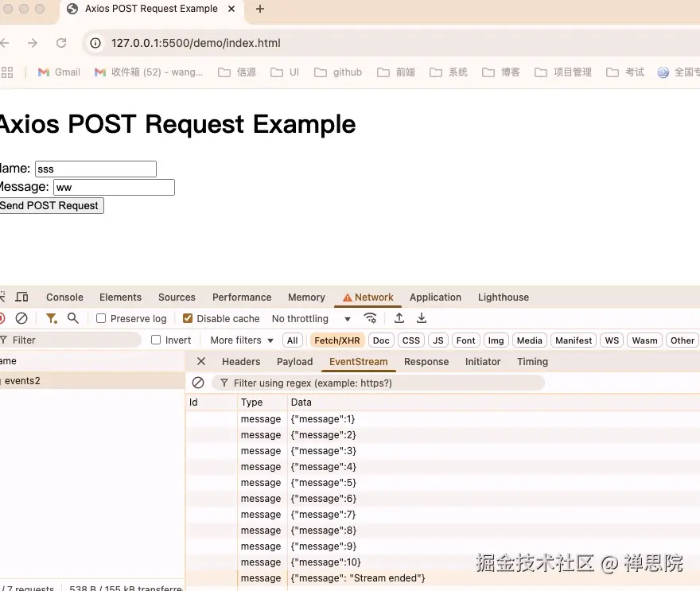Viewport: 700px width, 591px height.
Task: Toggle the CSS filter
Action: (410, 340)
